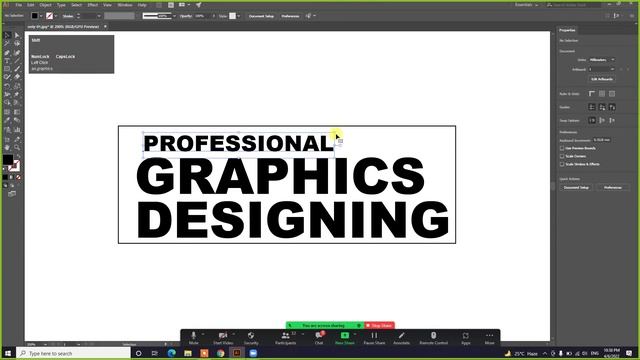Select the Rectangle tool
This screenshot has height=360, width=640.
point(7,69)
